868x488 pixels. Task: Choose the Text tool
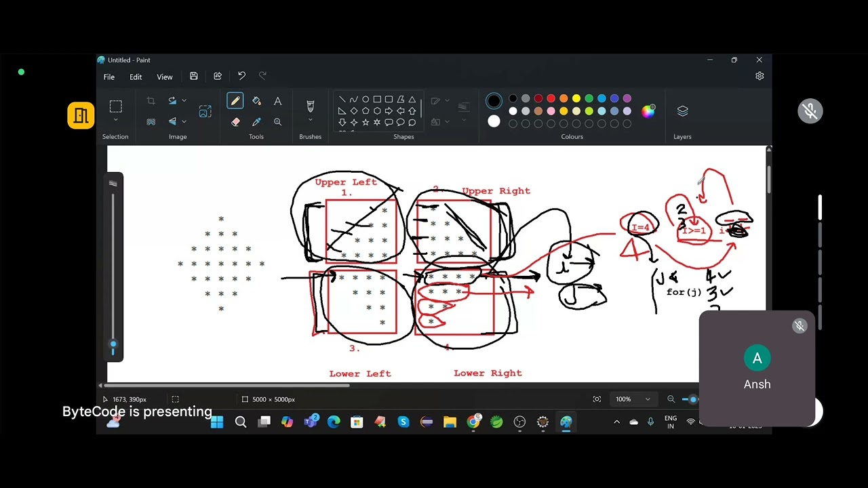[x=277, y=101]
